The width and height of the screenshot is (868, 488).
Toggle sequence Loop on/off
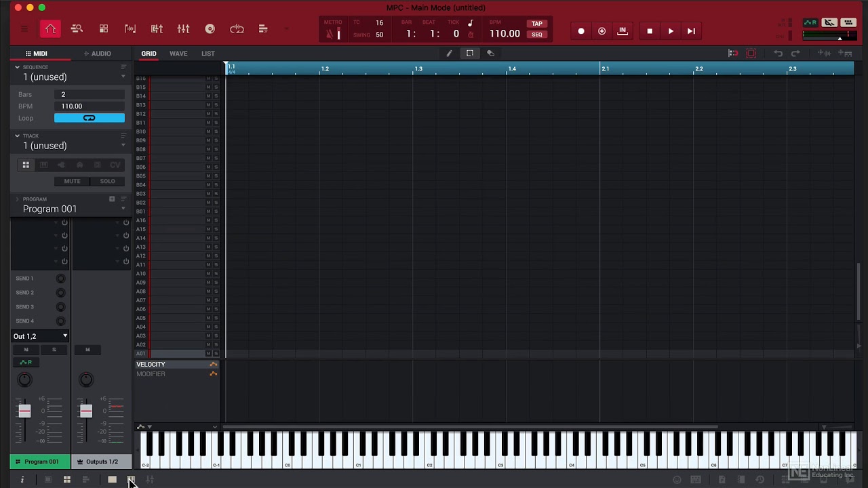(x=90, y=118)
